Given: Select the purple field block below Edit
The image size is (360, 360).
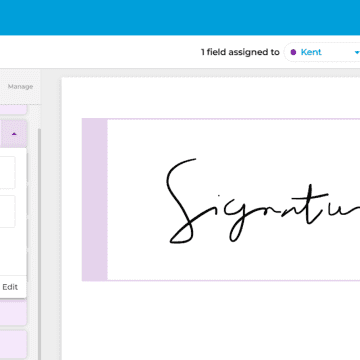Looking at the screenshot, I should (13, 313).
